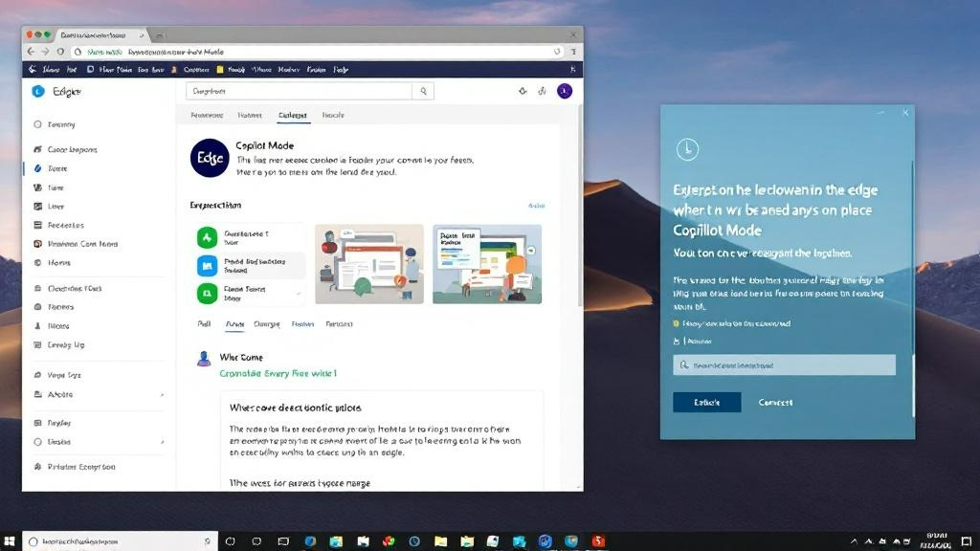Open the Windows Start menu
Viewport: 980px width, 551px height.
pos(9,541)
